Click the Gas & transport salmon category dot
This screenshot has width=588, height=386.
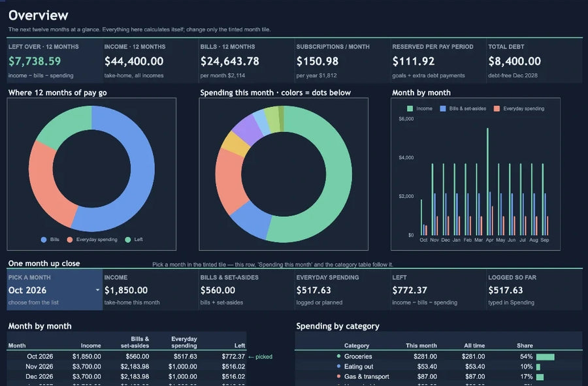[x=338, y=376]
